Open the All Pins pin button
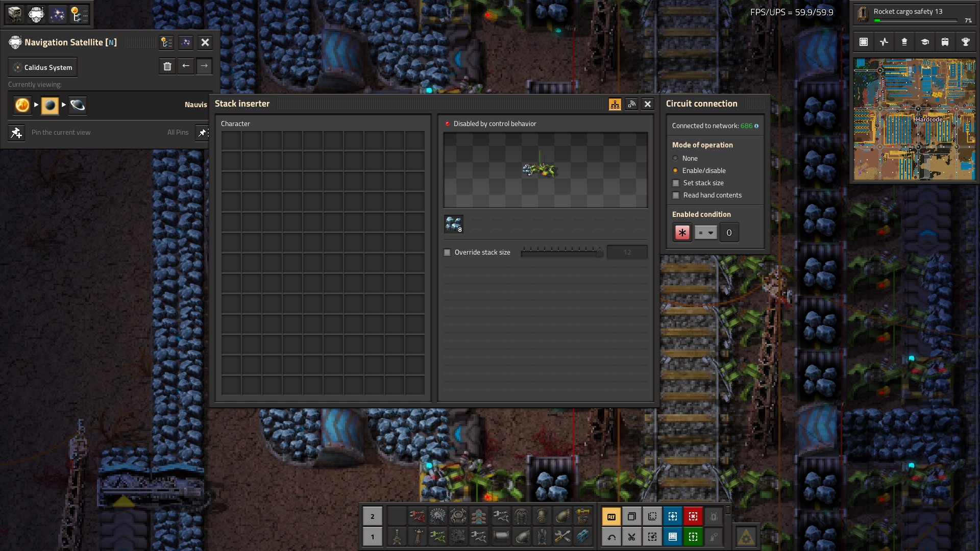The image size is (980, 551). click(x=203, y=133)
